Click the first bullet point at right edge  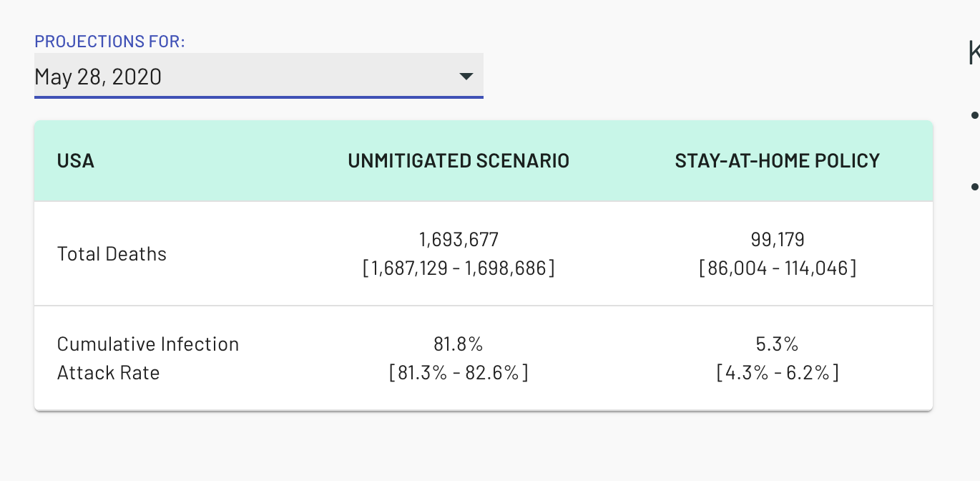pyautogui.click(x=974, y=115)
